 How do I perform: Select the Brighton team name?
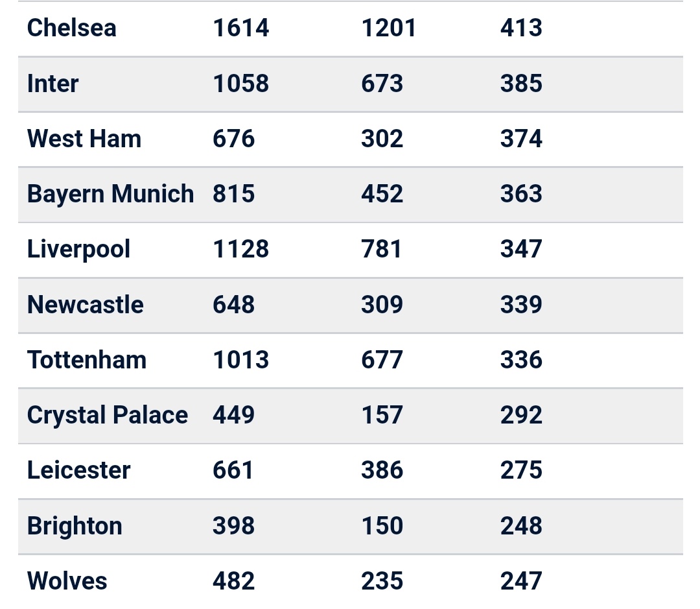(x=75, y=526)
